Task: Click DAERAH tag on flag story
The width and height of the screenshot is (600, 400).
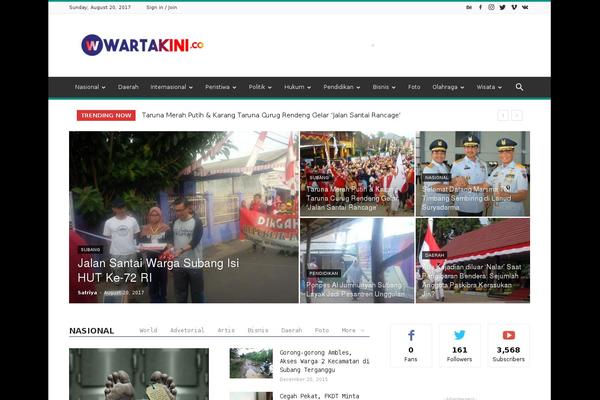Action: (435, 255)
